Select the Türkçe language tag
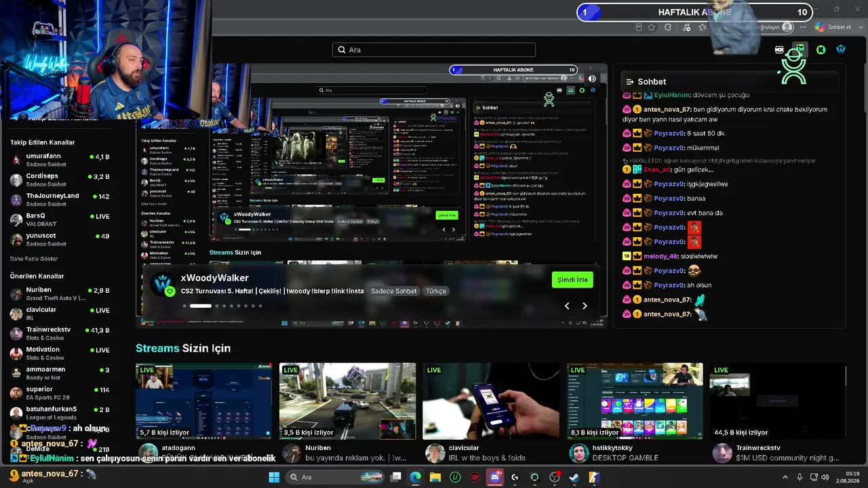 [435, 291]
